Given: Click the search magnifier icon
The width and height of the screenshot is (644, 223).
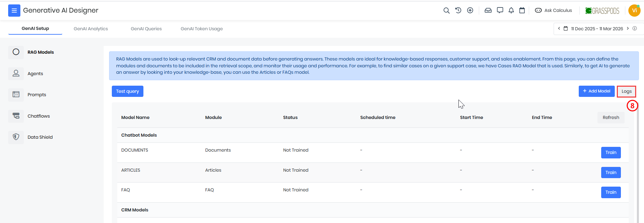Looking at the screenshot, I should [x=447, y=11].
